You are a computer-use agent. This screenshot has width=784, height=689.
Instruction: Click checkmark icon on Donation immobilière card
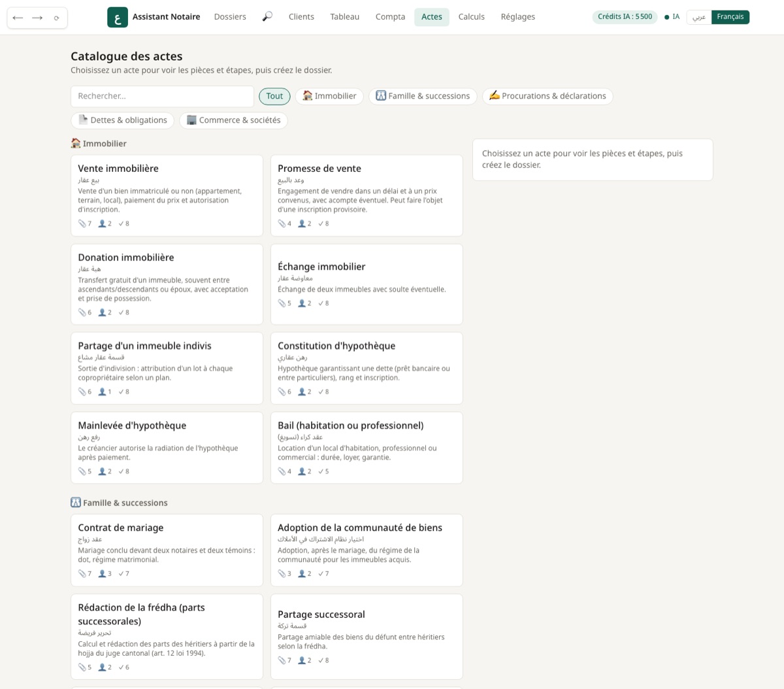121,312
